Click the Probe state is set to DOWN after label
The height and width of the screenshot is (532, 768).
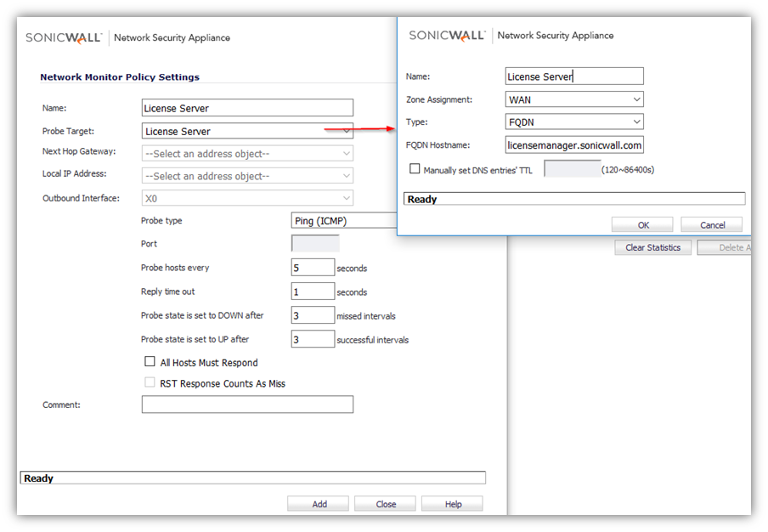pyautogui.click(x=202, y=315)
